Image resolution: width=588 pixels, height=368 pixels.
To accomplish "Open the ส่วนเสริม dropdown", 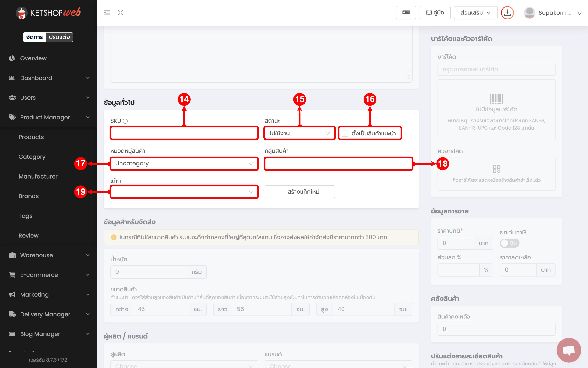I will pos(475,12).
